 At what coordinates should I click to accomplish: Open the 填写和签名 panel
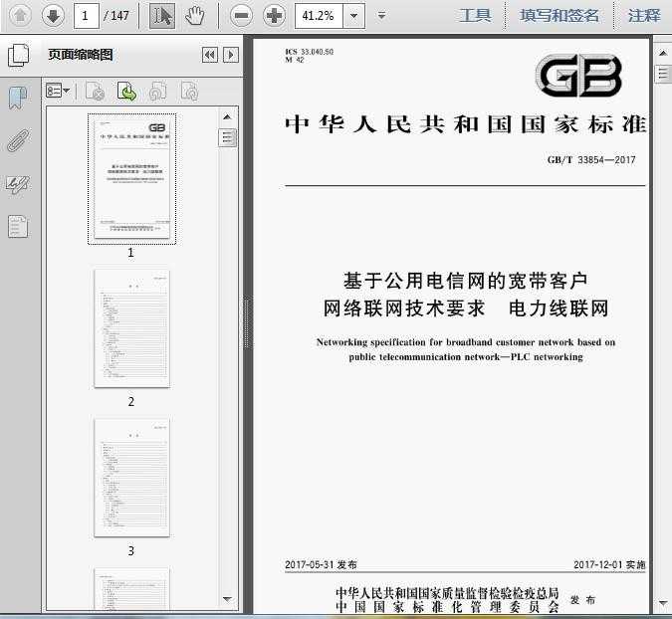pyautogui.click(x=559, y=16)
